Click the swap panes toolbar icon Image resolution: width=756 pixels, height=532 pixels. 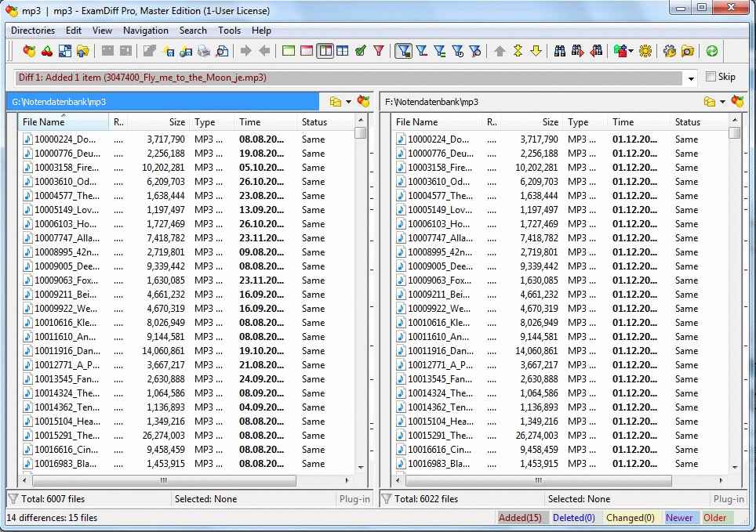coord(64,51)
